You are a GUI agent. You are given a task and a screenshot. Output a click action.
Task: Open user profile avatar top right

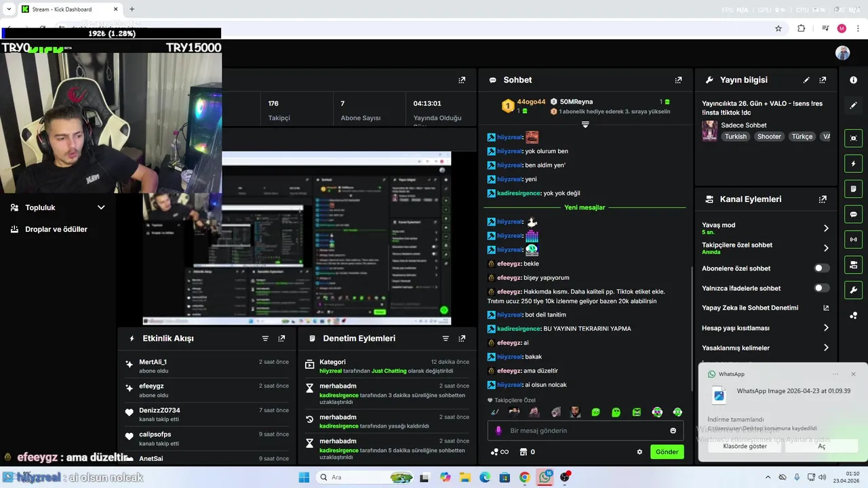click(842, 53)
